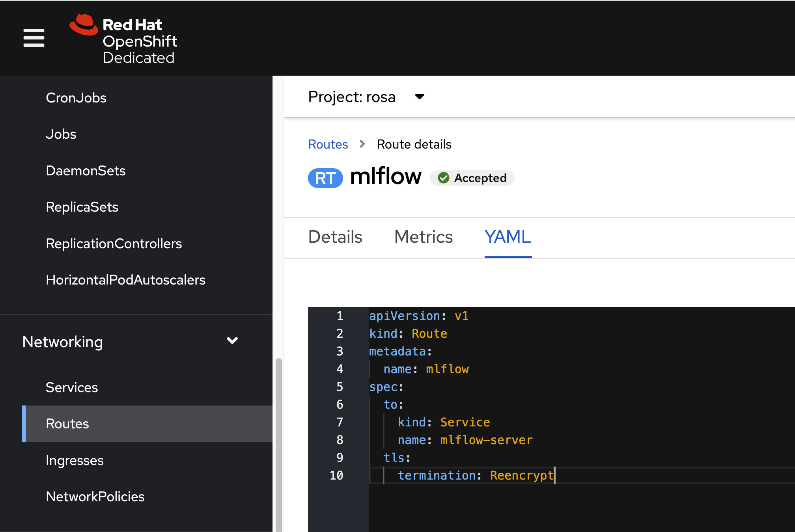The image size is (795, 532).
Task: Go back via the Routes breadcrumb link
Action: pyautogui.click(x=328, y=144)
